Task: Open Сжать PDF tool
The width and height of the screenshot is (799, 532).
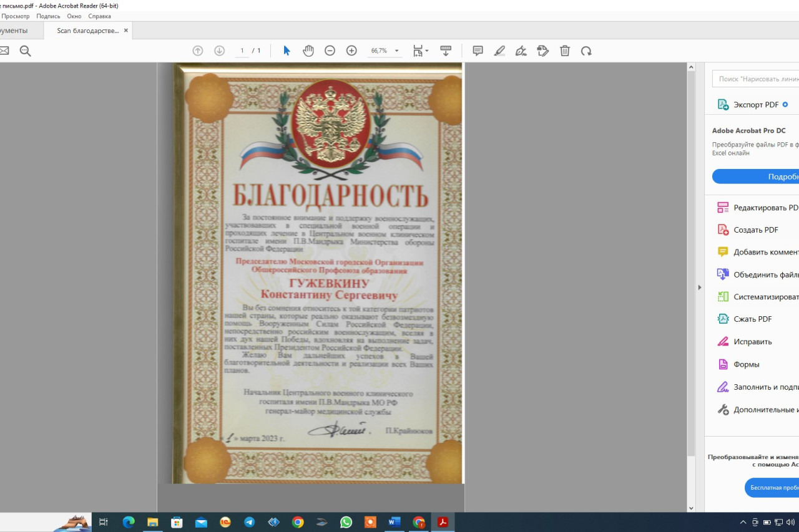Action: [x=745, y=319]
